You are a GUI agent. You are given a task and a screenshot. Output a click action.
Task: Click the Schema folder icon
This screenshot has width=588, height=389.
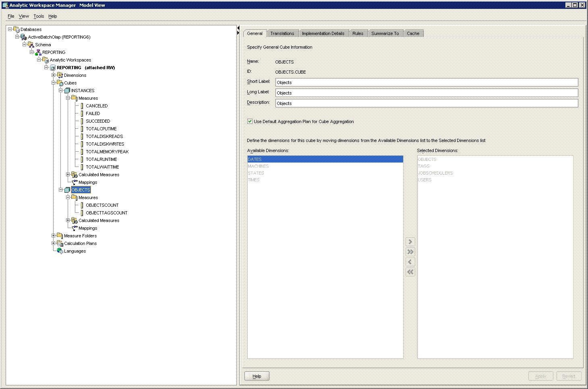(31, 45)
